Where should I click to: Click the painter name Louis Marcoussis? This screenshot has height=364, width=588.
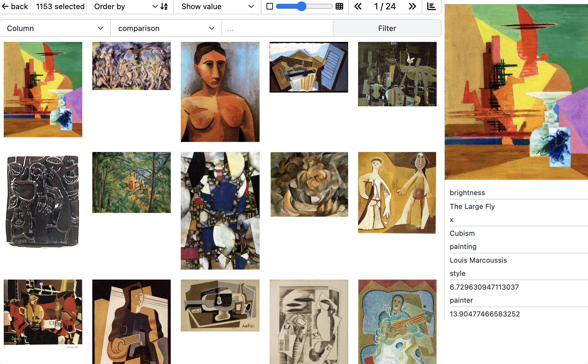click(478, 260)
